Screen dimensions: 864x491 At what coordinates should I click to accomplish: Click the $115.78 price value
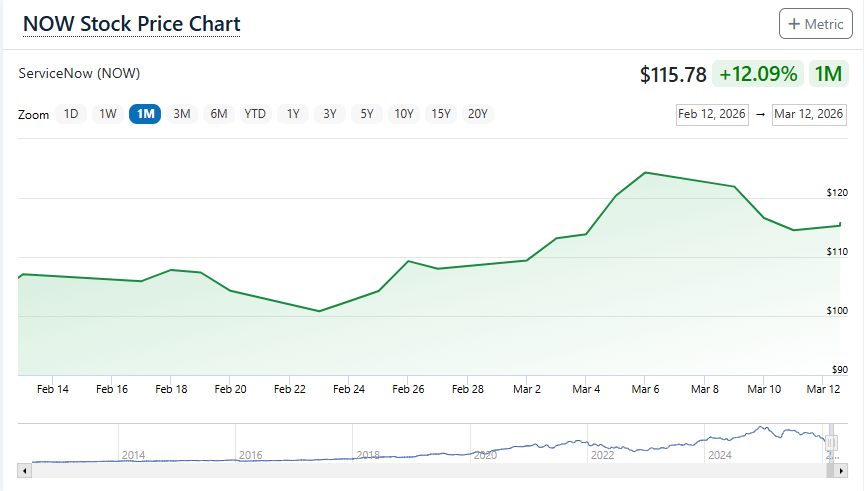click(x=673, y=74)
